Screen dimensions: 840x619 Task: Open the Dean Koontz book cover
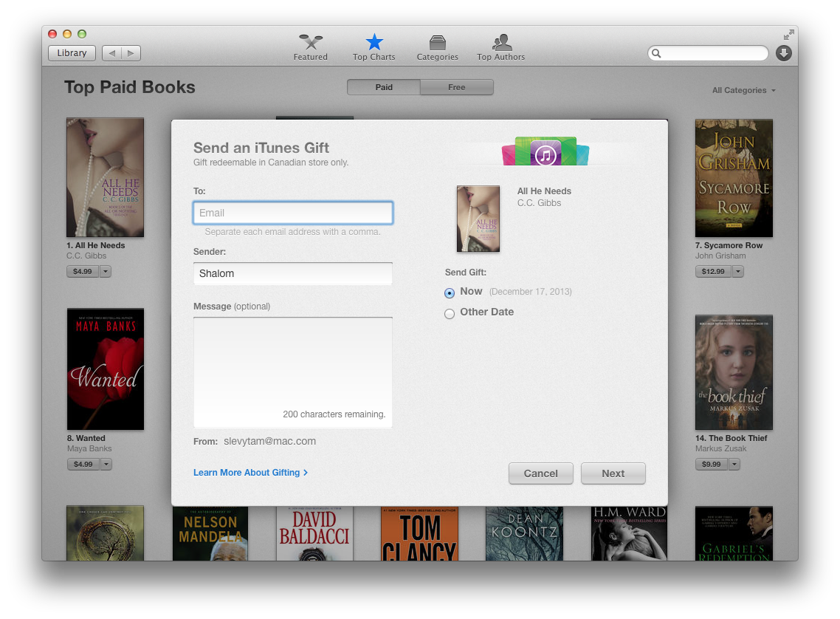click(525, 534)
